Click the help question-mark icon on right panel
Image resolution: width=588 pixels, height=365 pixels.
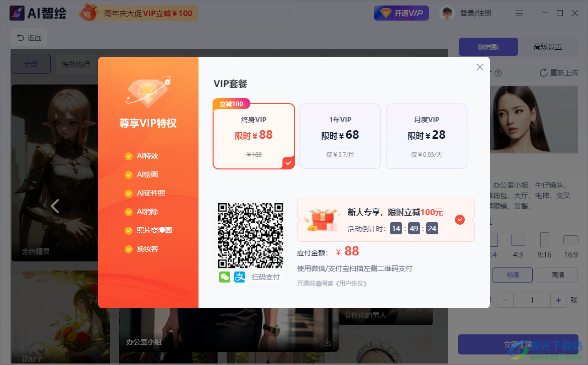point(498,72)
